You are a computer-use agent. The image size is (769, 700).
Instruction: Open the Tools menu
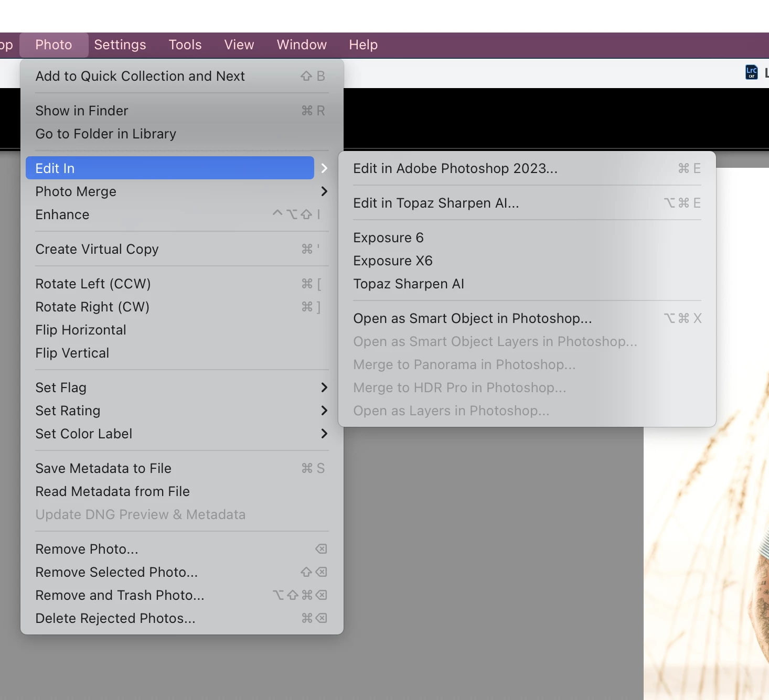click(x=185, y=45)
